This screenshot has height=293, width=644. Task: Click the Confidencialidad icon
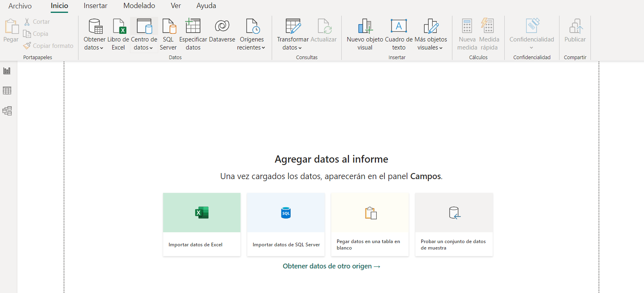(533, 26)
